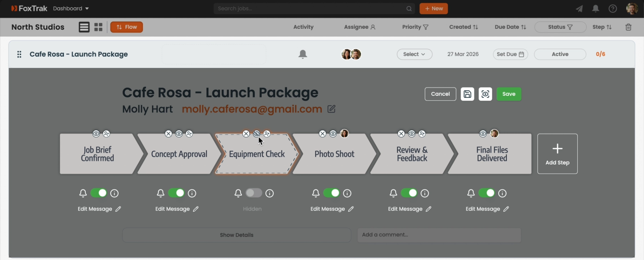The height and width of the screenshot is (260, 644).
Task: Click the Cancel button
Action: coord(440,94)
